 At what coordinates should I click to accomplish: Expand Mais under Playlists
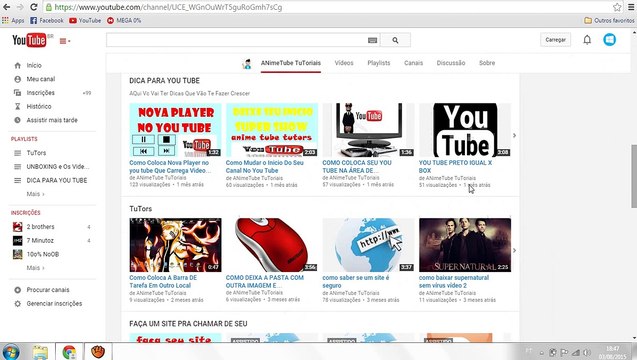click(x=35, y=194)
